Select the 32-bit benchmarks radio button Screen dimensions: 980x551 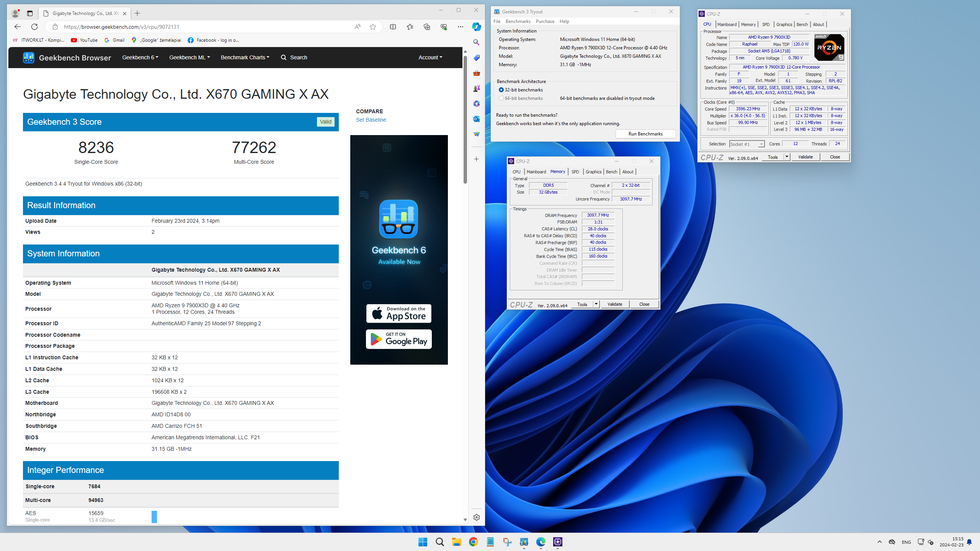501,90
